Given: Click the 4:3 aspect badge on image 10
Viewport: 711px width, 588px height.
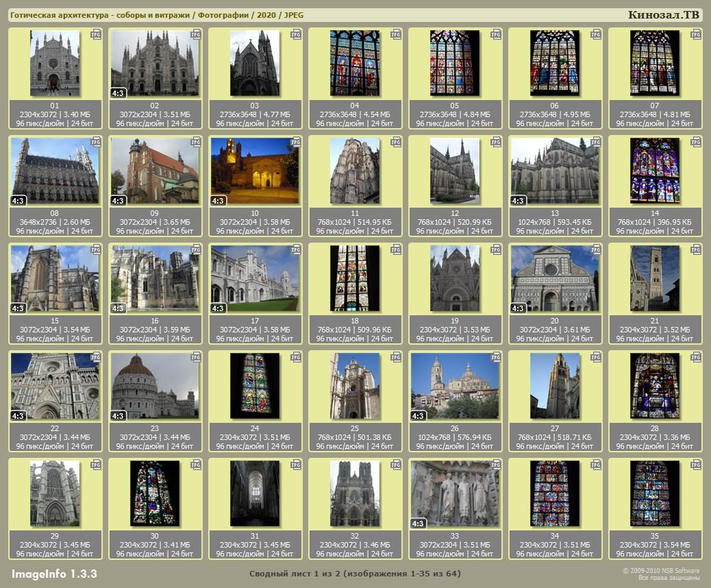Looking at the screenshot, I should [219, 201].
